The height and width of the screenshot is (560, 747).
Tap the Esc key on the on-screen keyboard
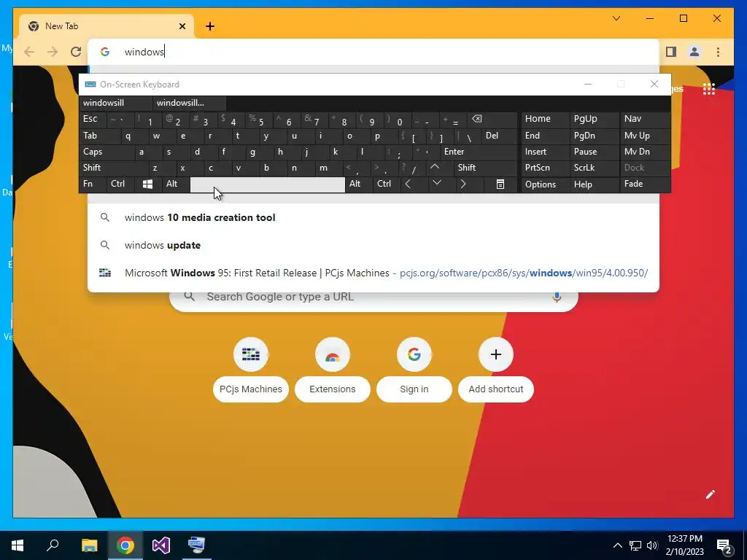93,120
